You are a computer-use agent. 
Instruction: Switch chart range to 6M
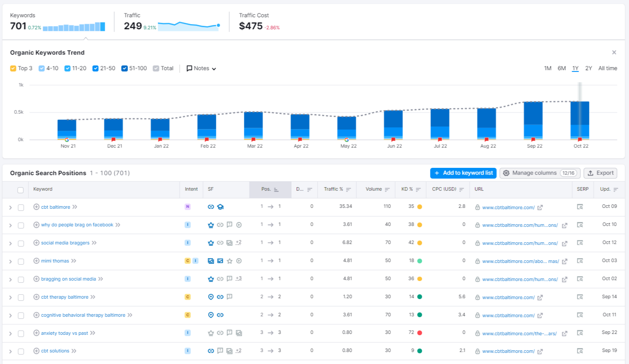(562, 68)
